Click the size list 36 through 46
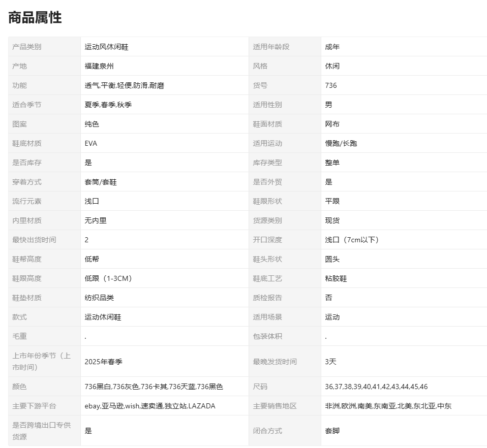487x448 pixels. [376, 387]
